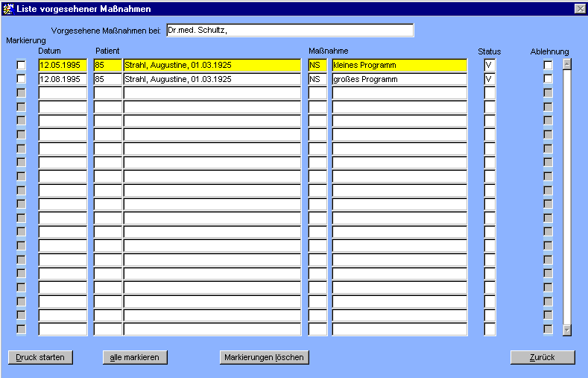Select the date field 12.08.1995
Image resolution: width=588 pixels, height=378 pixels.
pos(63,79)
